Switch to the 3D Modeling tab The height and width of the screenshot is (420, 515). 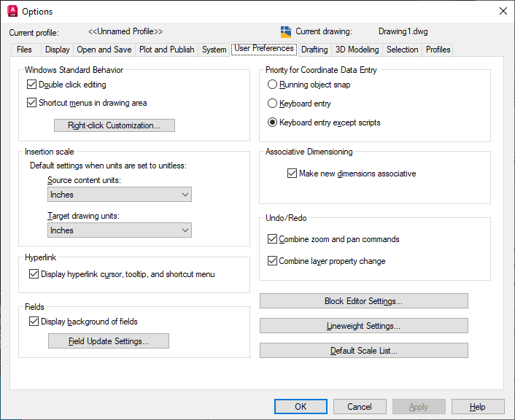357,50
